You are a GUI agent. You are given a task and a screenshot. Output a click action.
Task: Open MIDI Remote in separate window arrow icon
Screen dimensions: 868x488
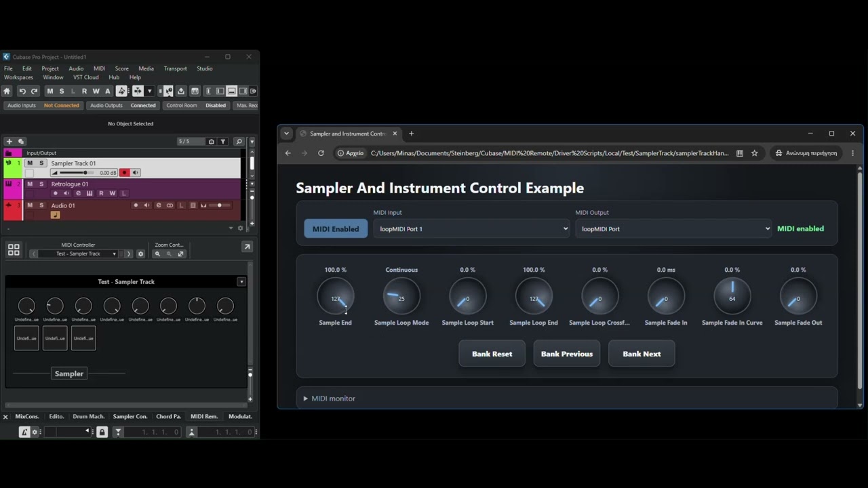(x=247, y=247)
